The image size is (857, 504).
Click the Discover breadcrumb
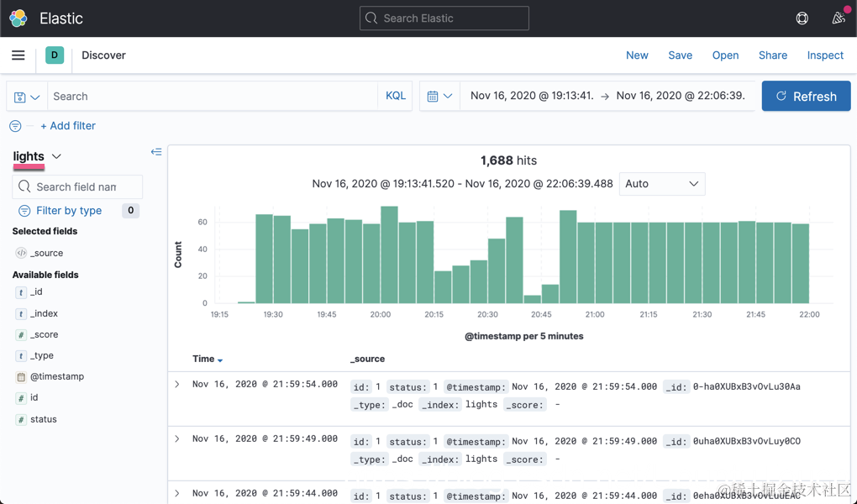point(103,55)
